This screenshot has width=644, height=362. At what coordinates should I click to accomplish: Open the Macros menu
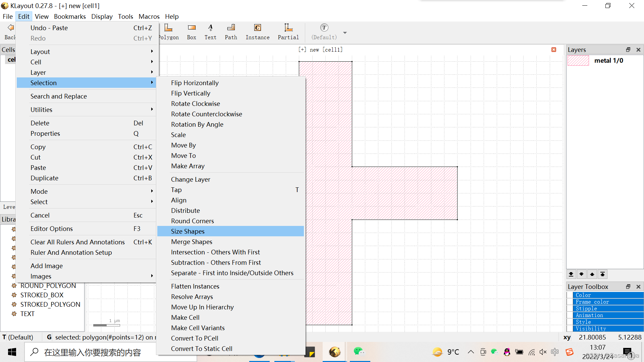[149, 16]
